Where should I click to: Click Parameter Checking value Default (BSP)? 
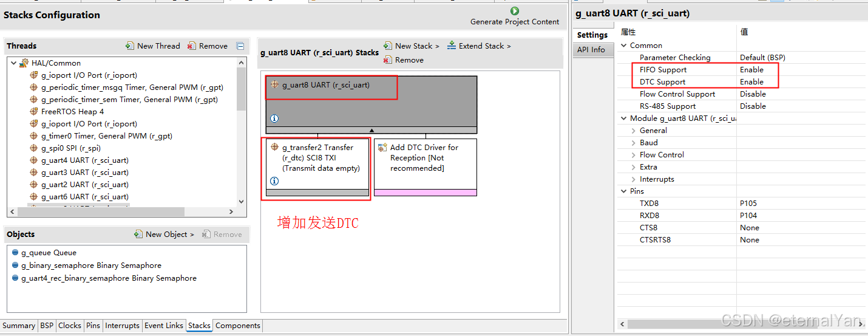coord(762,57)
